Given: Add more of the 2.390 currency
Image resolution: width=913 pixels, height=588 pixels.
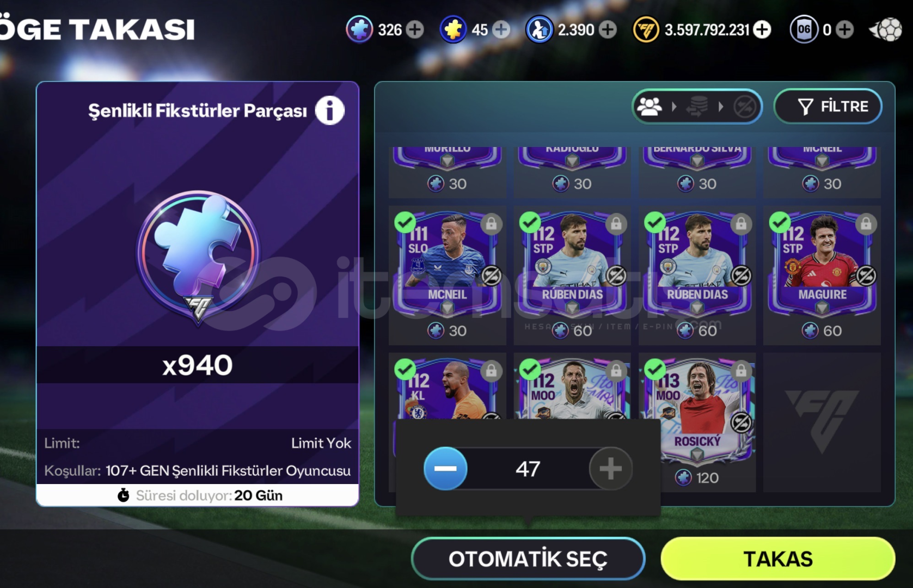Looking at the screenshot, I should tap(608, 29).
